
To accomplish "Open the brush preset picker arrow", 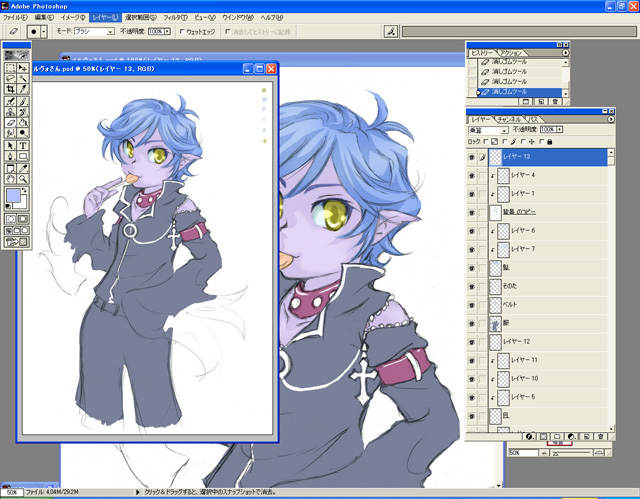I will pos(44,31).
